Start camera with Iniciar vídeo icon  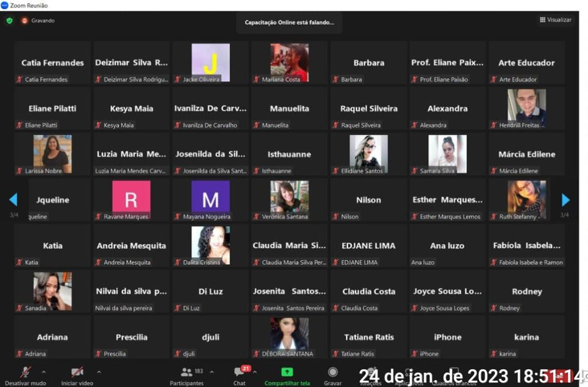click(77, 372)
